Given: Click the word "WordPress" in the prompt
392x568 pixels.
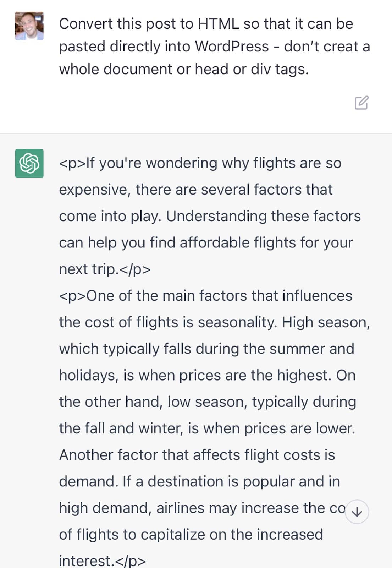Looking at the screenshot, I should (x=232, y=47).
